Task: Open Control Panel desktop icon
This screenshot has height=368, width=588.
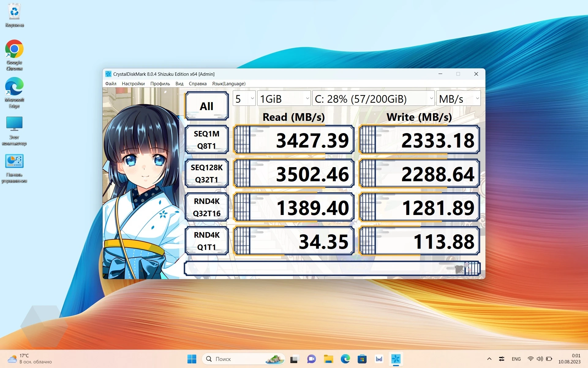Action: point(14,168)
